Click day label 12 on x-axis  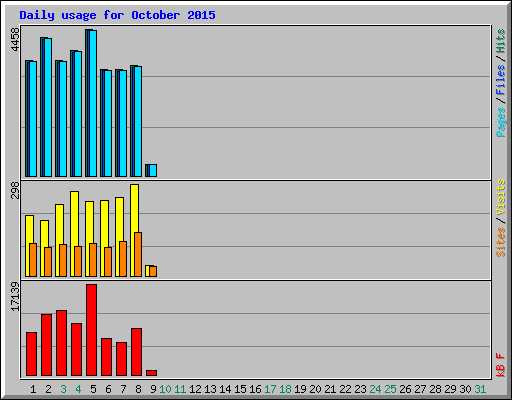tap(195, 389)
